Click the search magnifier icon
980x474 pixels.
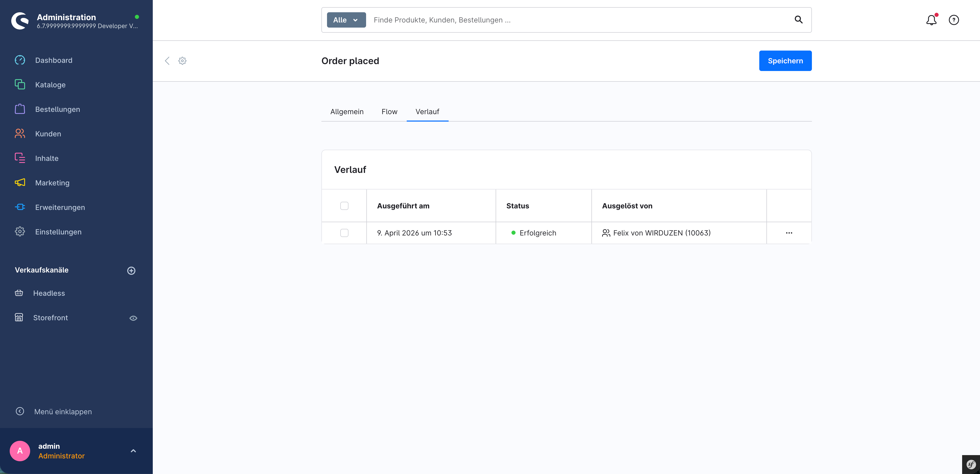799,20
